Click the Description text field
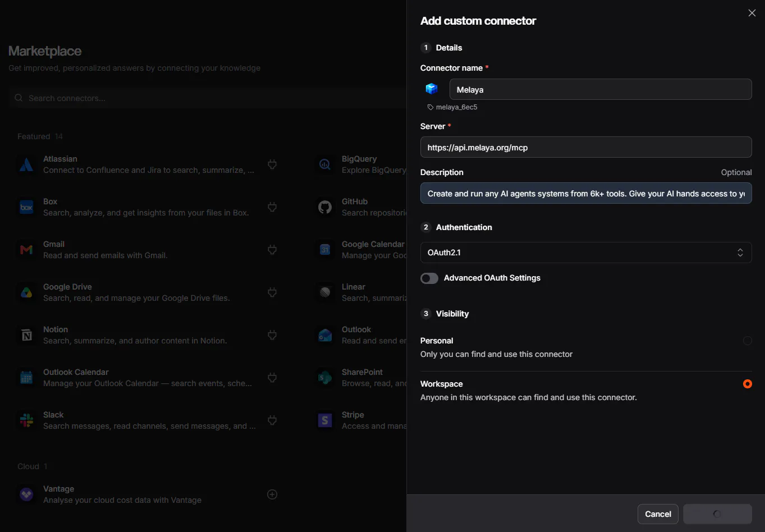Image resolution: width=765 pixels, height=532 pixels. click(586, 193)
